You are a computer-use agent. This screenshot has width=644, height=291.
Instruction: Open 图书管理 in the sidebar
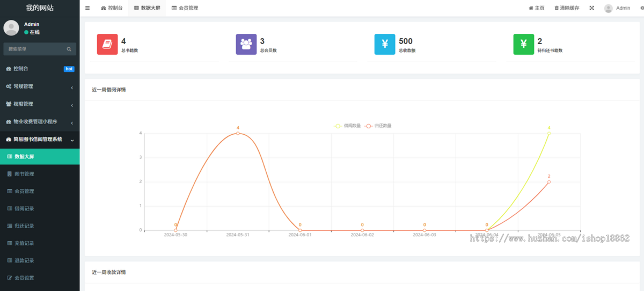click(x=24, y=174)
